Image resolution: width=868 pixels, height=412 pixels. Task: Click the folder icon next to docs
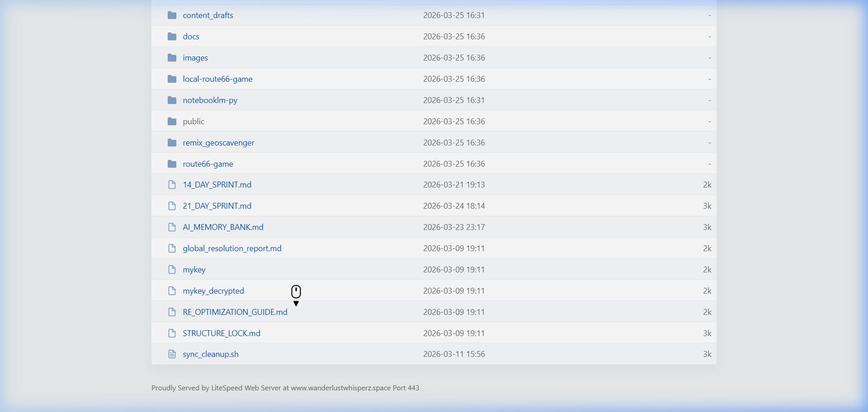[x=172, y=37]
